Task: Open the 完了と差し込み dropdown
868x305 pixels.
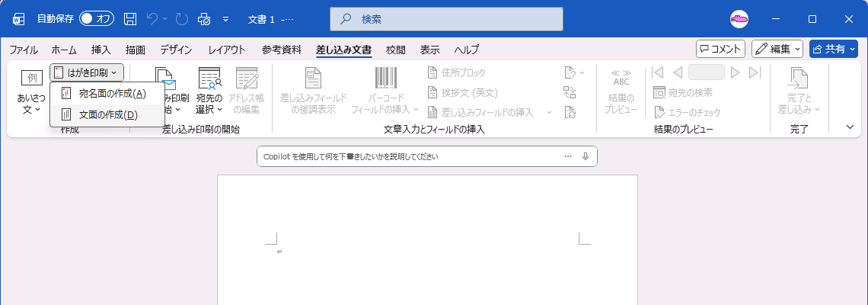Action: point(799,92)
